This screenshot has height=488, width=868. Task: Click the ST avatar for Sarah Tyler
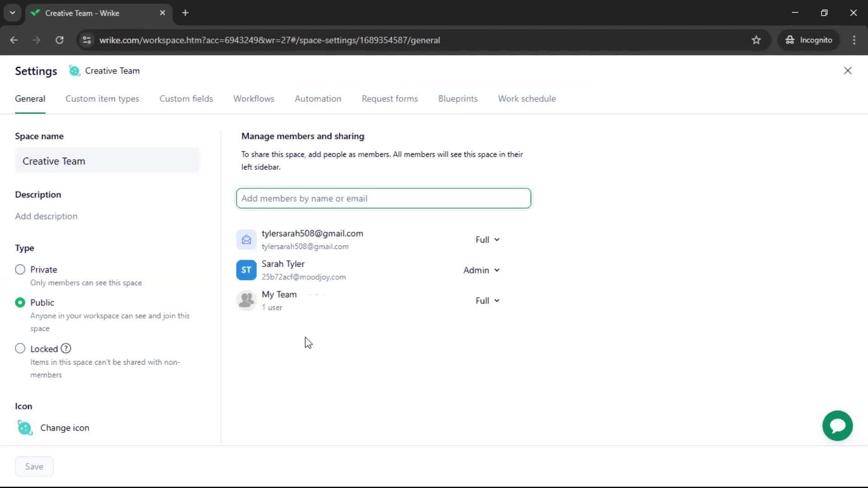246,270
